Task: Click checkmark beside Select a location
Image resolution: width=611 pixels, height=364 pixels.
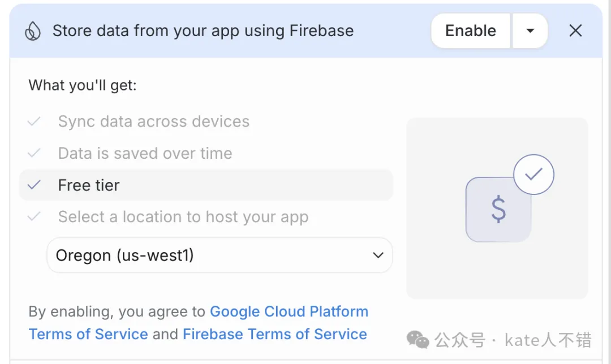Action: click(x=35, y=216)
